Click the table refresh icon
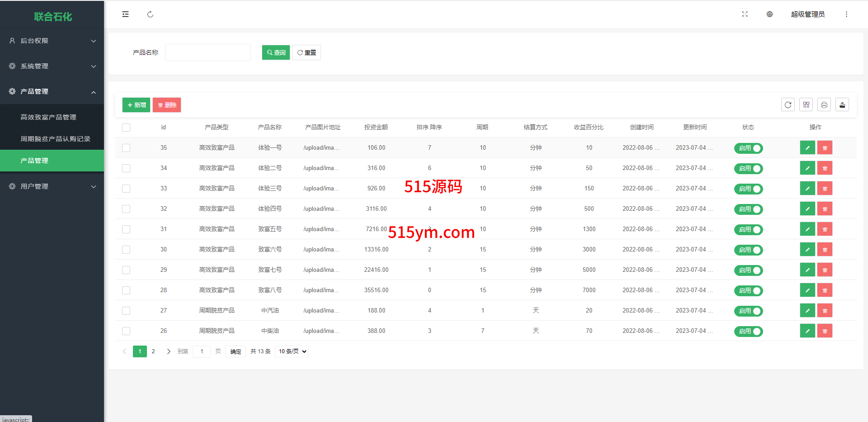The height and width of the screenshot is (422, 868). pos(788,105)
